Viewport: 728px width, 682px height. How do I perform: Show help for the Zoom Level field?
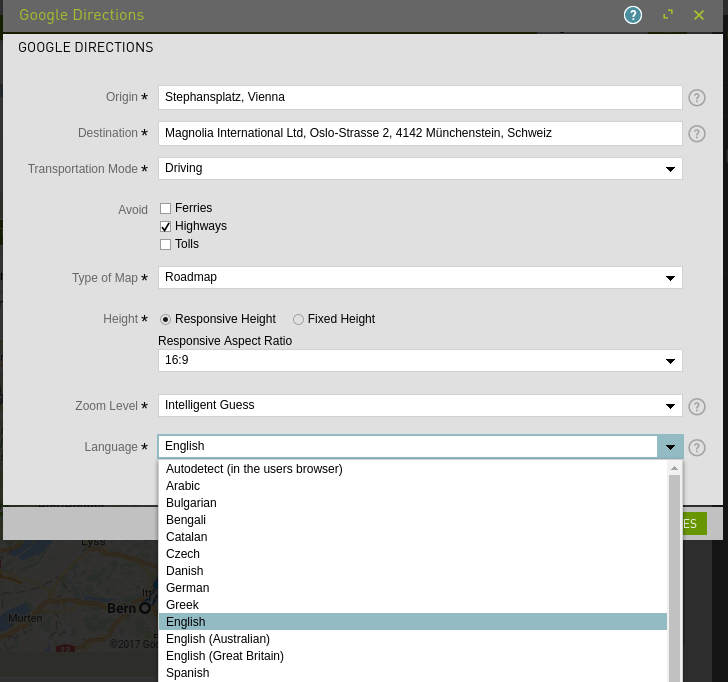click(x=696, y=406)
